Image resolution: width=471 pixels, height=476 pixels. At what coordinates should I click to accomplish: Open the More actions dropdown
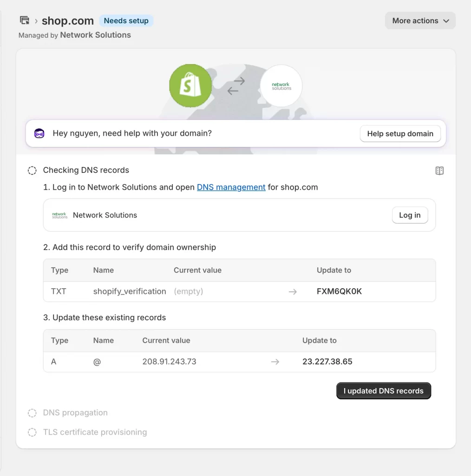(x=419, y=20)
